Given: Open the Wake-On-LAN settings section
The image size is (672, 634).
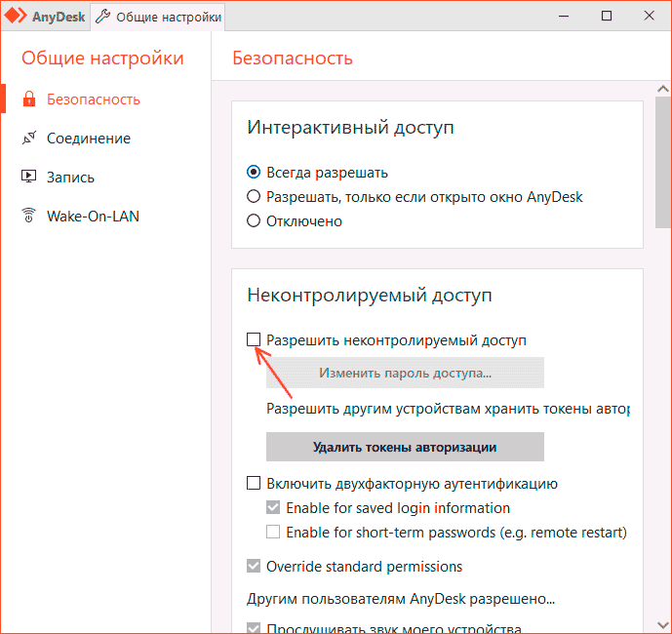Looking at the screenshot, I should (93, 217).
